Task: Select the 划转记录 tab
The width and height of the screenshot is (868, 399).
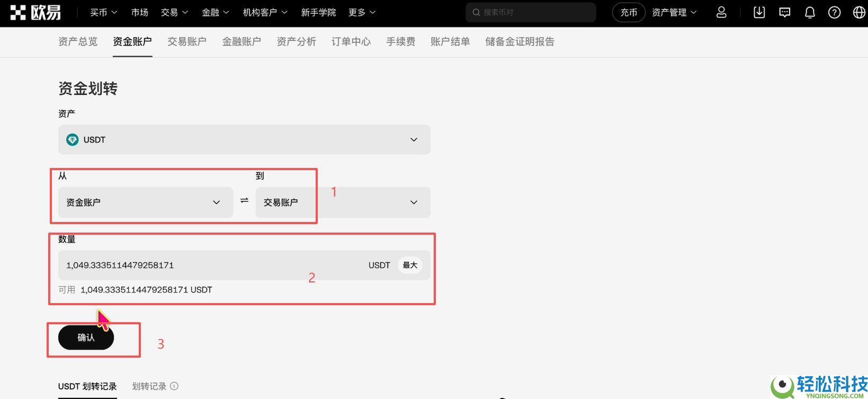Action: (x=149, y=386)
